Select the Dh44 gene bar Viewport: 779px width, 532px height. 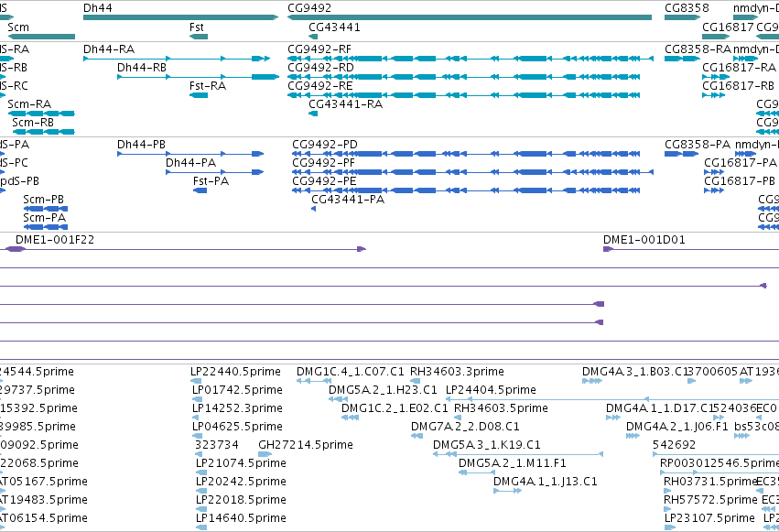[x=181, y=18]
